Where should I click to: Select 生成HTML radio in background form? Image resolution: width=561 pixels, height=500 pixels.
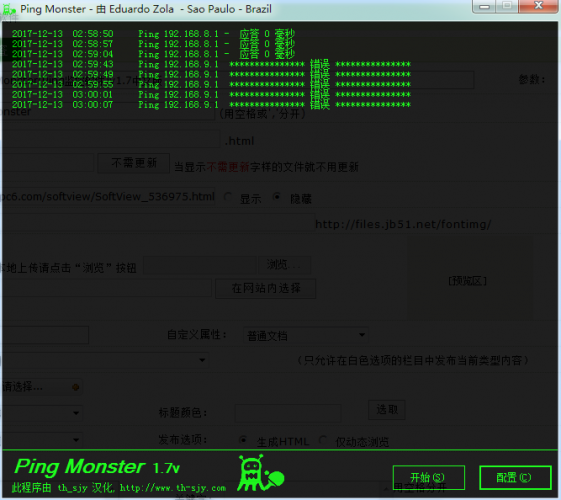tap(243, 440)
